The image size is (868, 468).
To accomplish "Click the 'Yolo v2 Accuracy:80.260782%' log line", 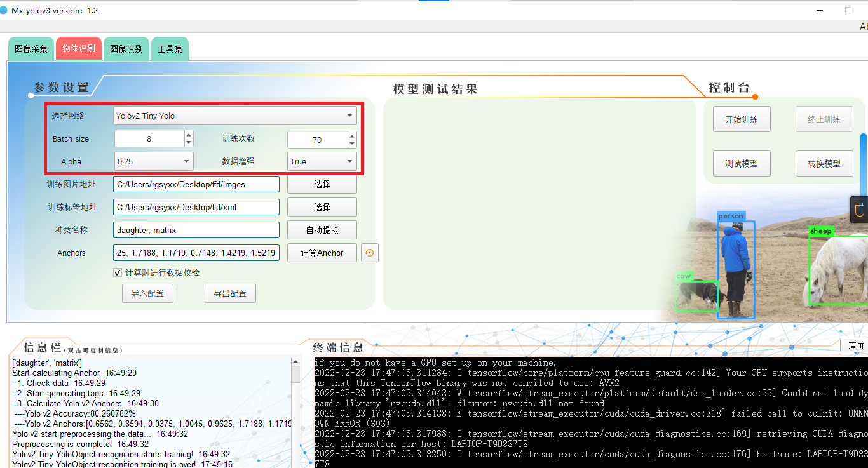I will tap(76, 413).
